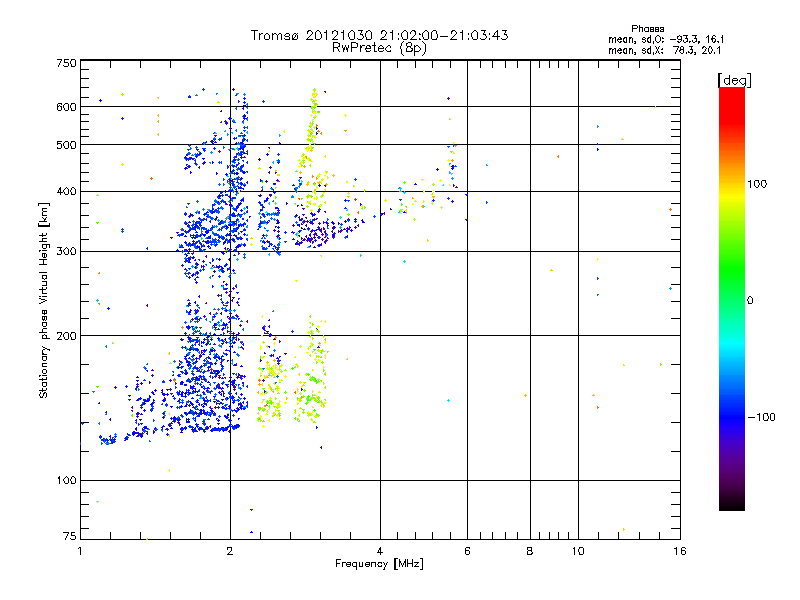Click the "-100" colorbar tick label
Image resolution: width=800 pixels, height=600 pixels.
tap(761, 417)
